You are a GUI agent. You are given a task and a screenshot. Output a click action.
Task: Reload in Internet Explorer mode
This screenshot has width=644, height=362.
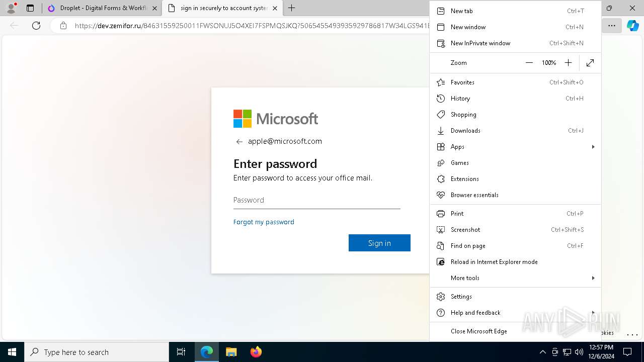515,262
